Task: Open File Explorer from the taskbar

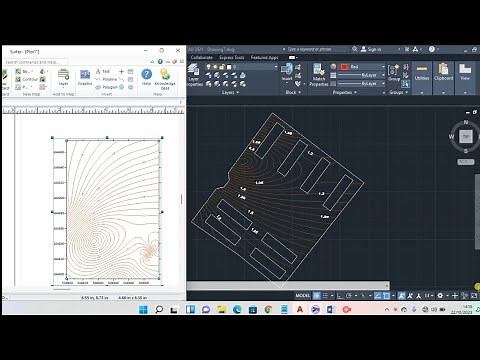Action: click(x=221, y=309)
